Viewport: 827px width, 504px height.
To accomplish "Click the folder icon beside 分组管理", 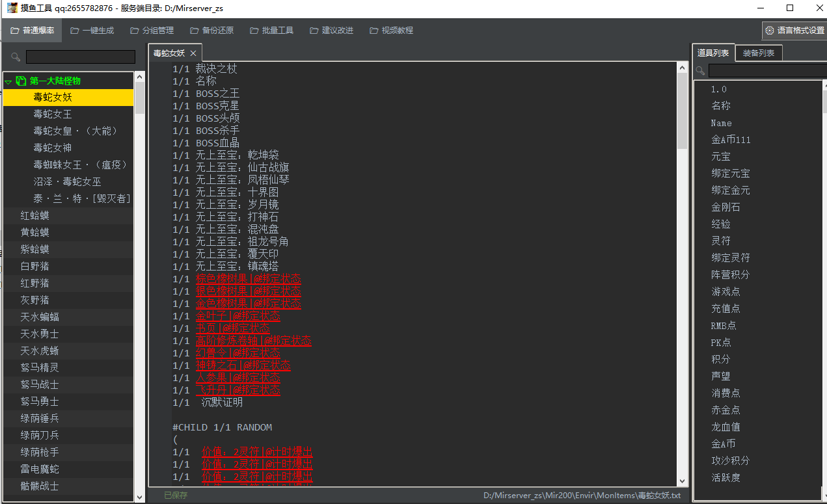I will [x=135, y=31].
